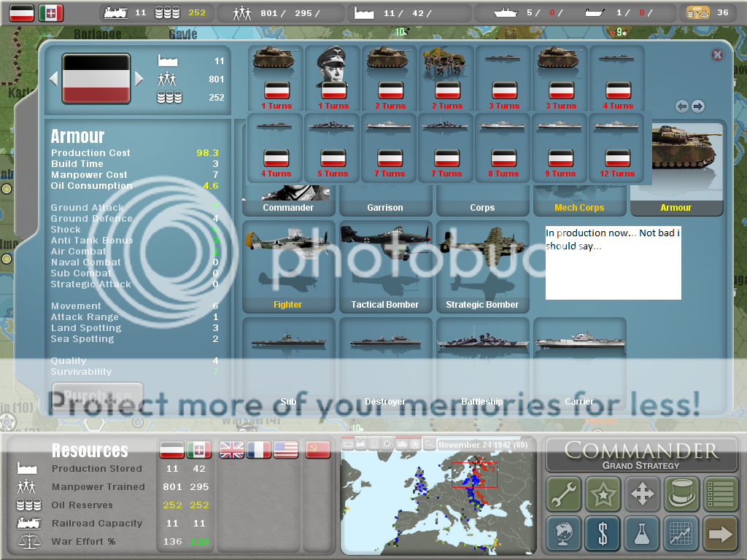
Task: Click the star icon button
Action: click(x=603, y=494)
